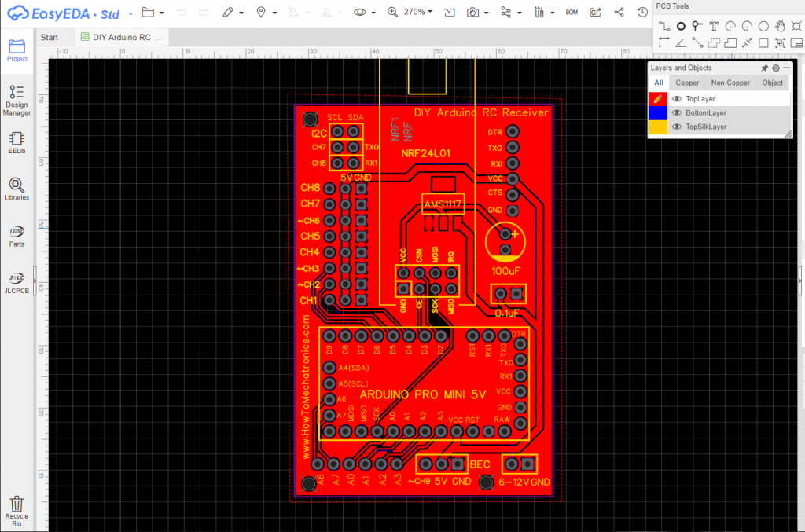Hide the TopLayer visibility
Viewport: 805px width, 532px height.
(x=677, y=98)
